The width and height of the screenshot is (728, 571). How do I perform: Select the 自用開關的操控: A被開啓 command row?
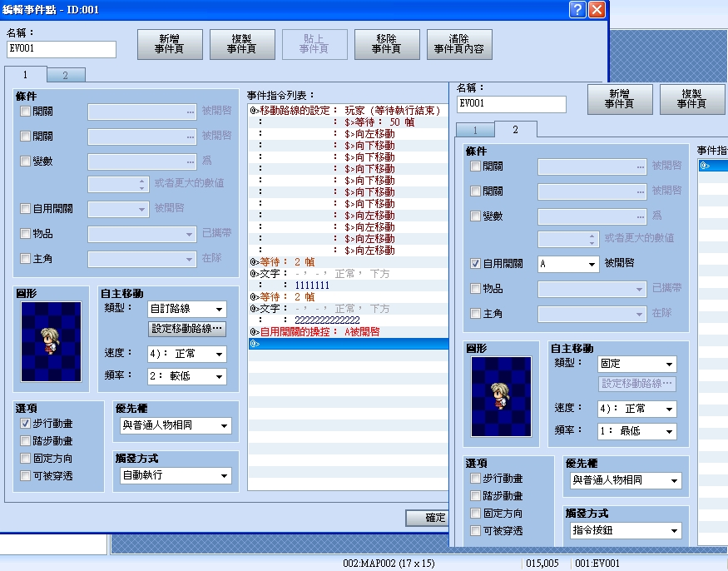tap(349, 332)
